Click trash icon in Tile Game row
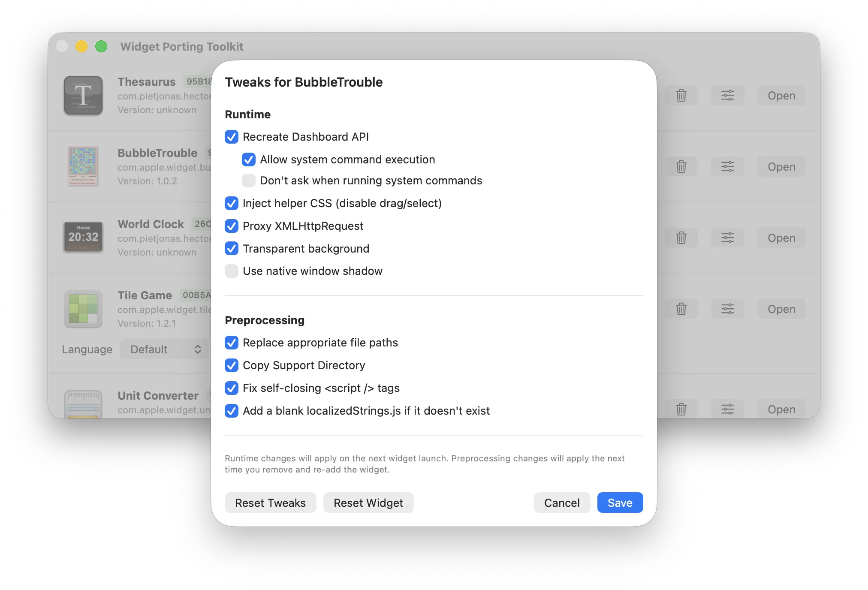 tap(681, 309)
